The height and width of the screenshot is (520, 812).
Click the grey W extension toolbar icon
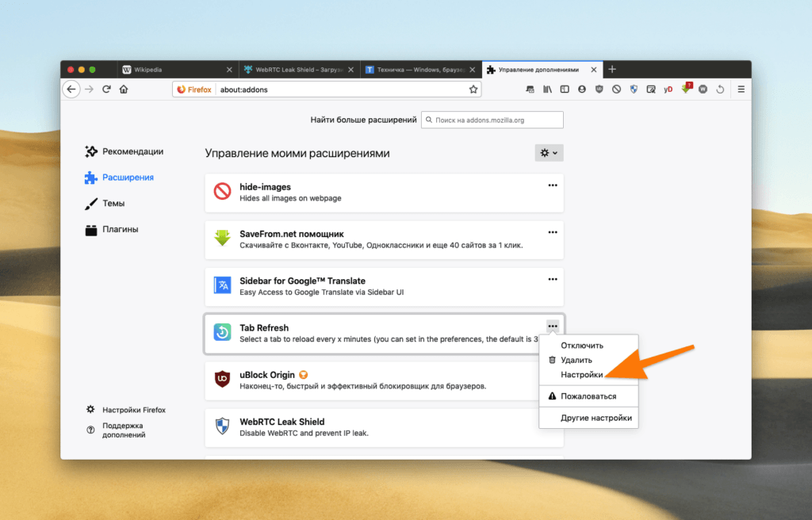coord(703,89)
